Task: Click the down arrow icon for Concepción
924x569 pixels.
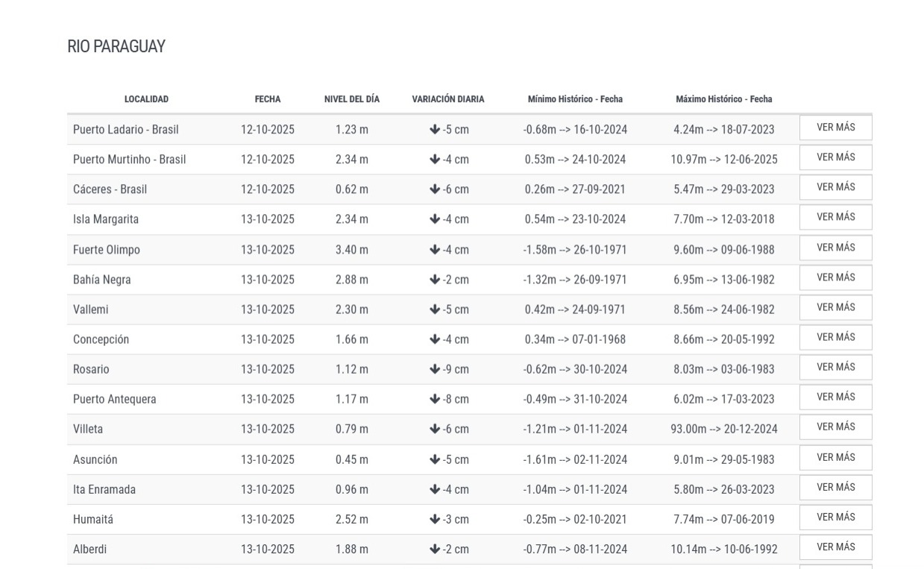Action: pyautogui.click(x=435, y=339)
